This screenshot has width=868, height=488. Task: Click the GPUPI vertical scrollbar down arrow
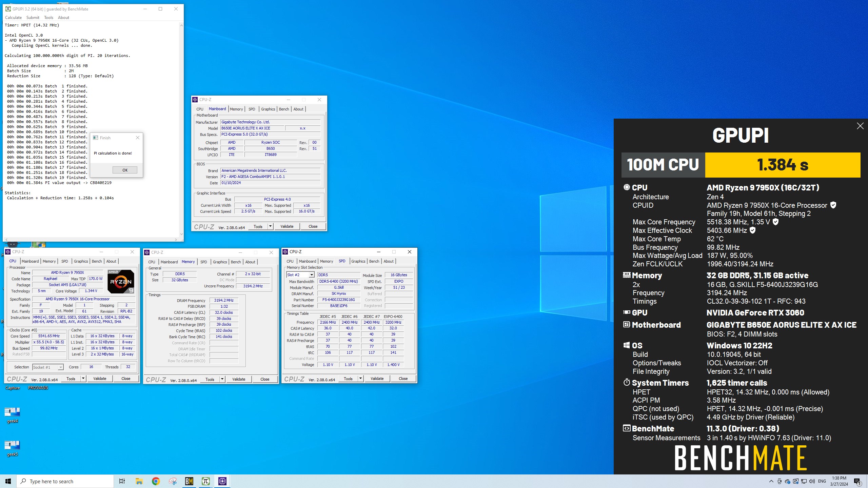pyautogui.click(x=181, y=234)
